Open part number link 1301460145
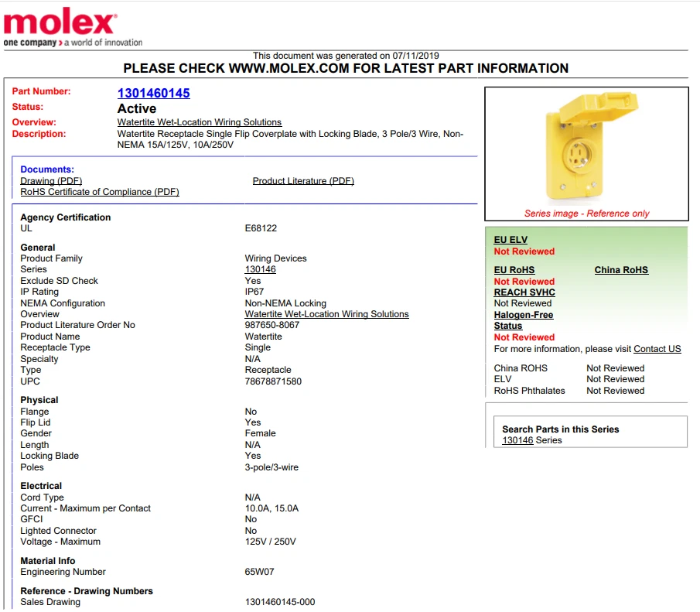This screenshot has height=612, width=700. 152,91
